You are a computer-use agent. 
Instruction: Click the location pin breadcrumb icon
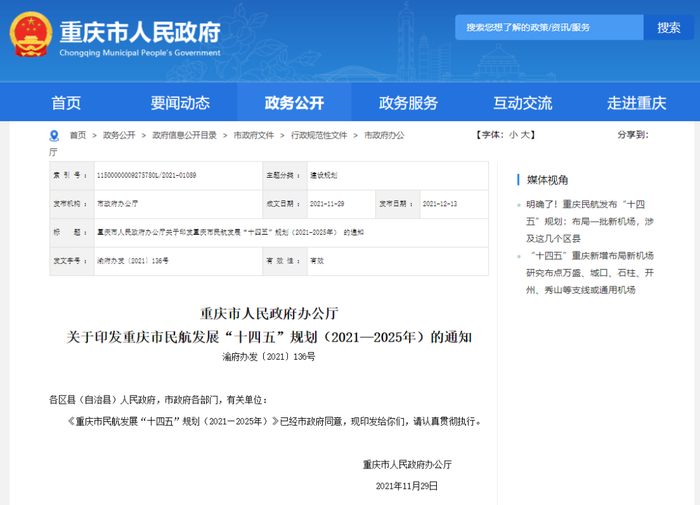tap(54, 135)
